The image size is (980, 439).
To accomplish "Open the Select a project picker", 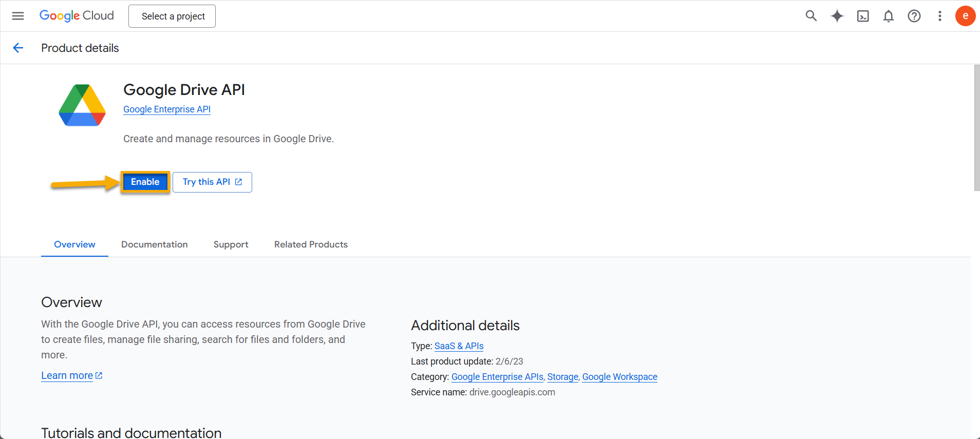I will coord(172,16).
